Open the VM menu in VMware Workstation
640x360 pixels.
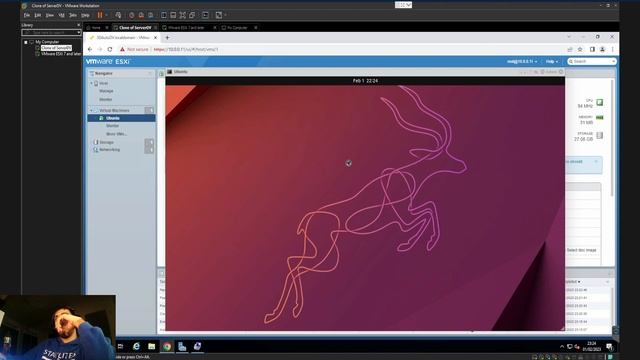(62, 15)
